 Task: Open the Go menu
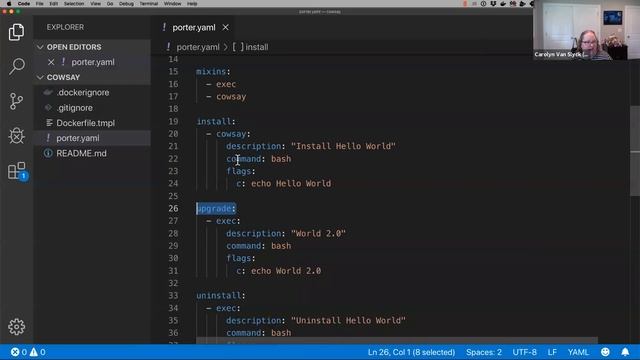coord(110,4)
